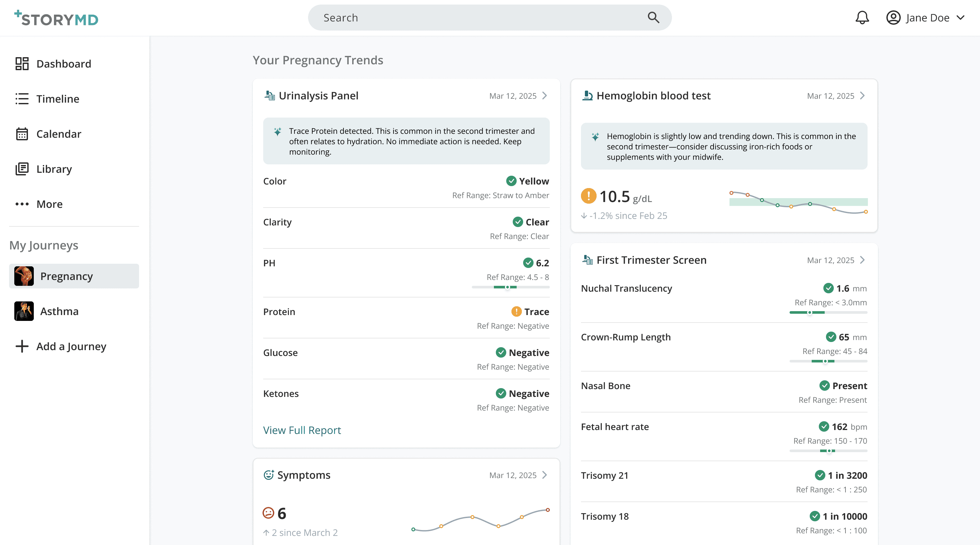Expand the Hemoglobin blood test chevron
The height and width of the screenshot is (545, 980).
click(x=862, y=95)
